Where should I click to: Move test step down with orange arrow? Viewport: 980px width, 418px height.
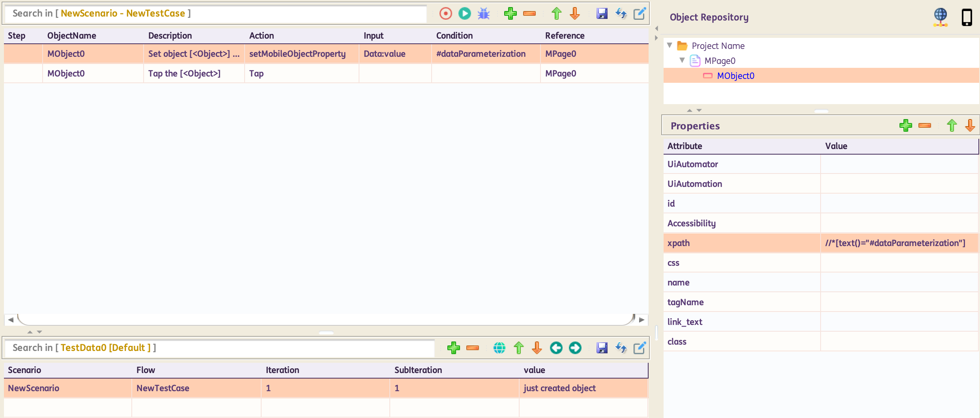pos(575,14)
